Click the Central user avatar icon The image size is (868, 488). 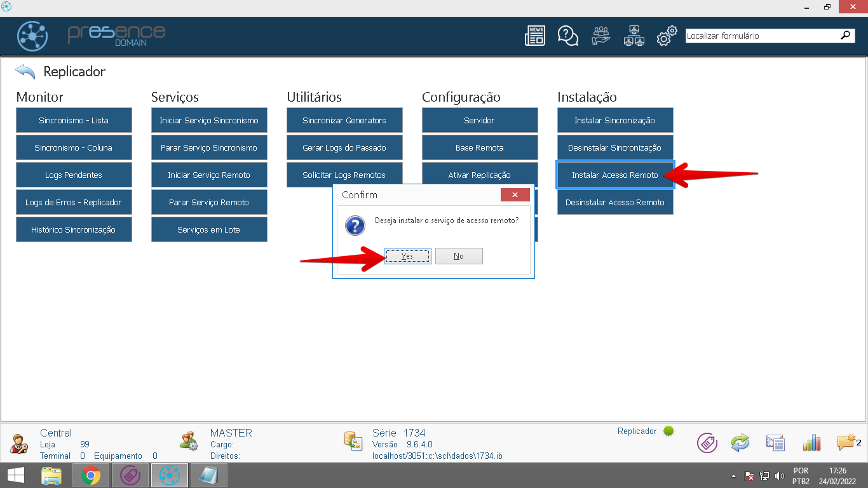tap(18, 442)
